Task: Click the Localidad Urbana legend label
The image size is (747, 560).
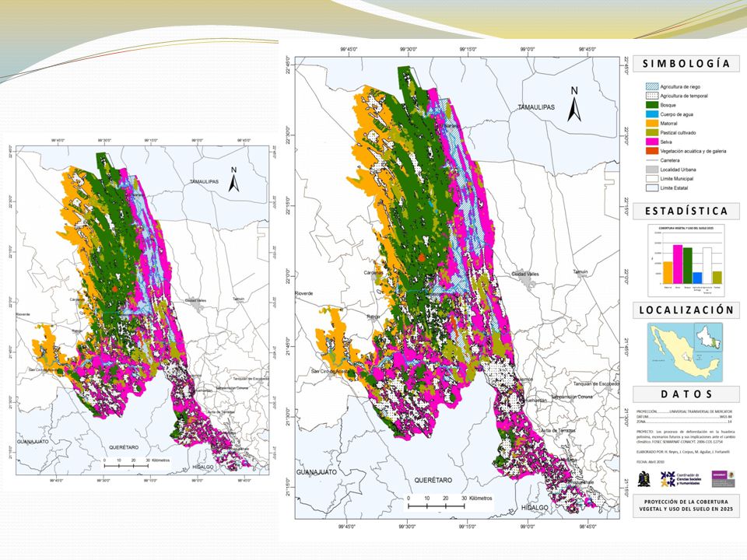Action: tap(678, 170)
